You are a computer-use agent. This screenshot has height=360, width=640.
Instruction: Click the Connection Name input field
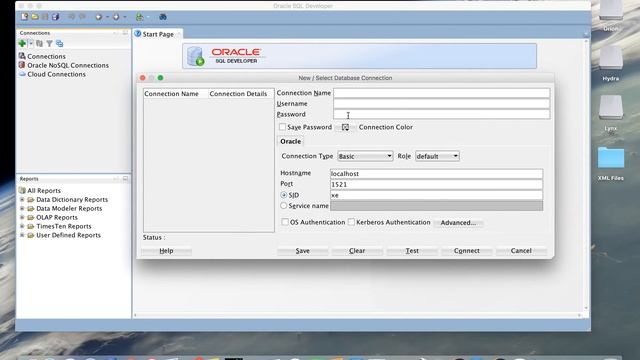[442, 93]
